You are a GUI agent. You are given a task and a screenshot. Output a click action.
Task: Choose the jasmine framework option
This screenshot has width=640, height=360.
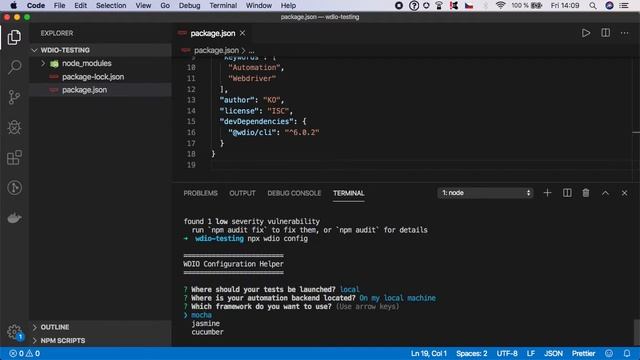[205, 324]
